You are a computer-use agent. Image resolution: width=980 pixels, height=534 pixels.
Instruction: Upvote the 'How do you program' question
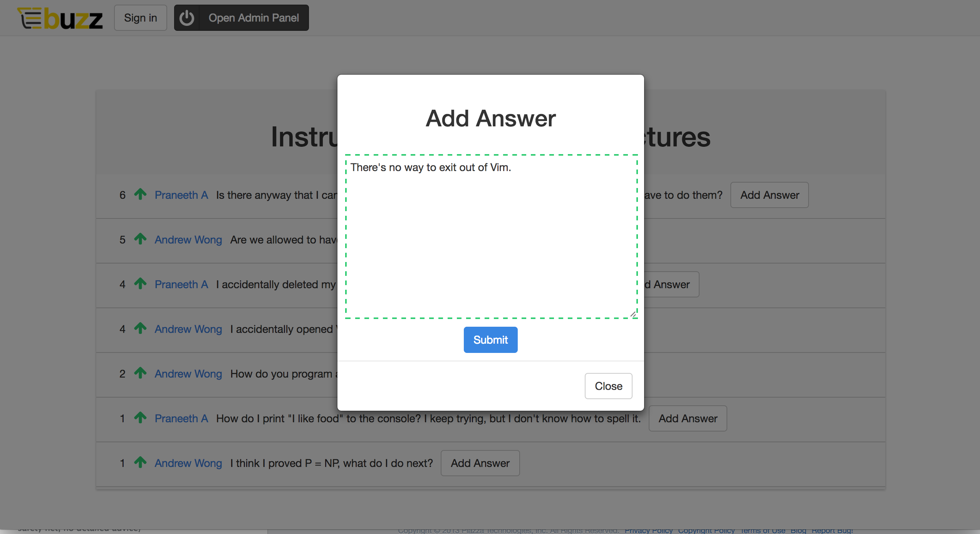[x=140, y=373]
